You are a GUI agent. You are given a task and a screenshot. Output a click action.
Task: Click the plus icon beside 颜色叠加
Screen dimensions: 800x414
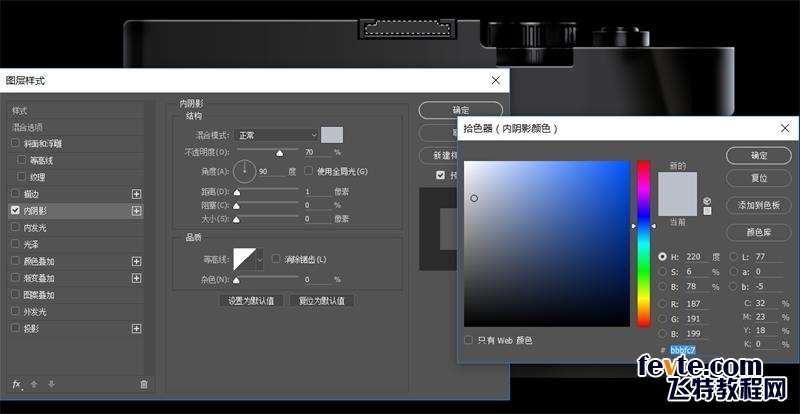pyautogui.click(x=136, y=261)
